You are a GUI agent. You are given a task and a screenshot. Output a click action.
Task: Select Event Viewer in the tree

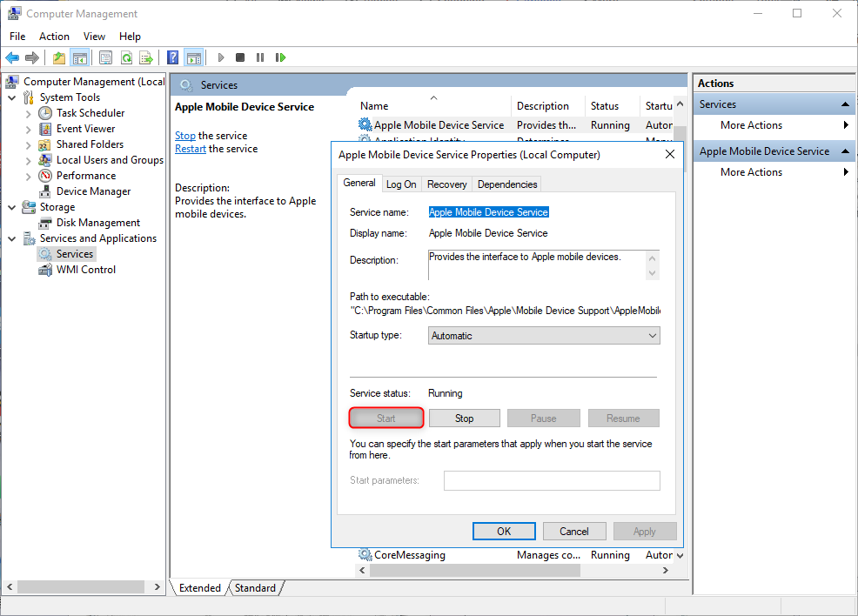click(85, 129)
